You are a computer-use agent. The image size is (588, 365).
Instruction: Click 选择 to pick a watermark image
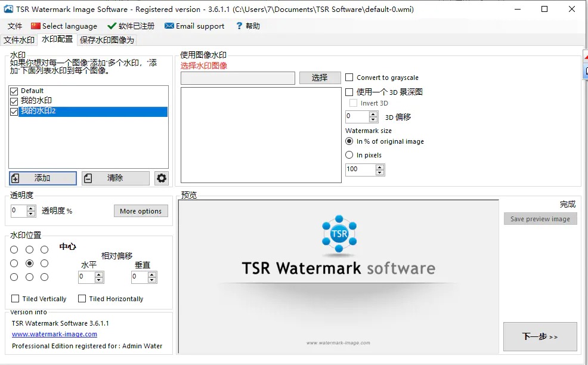320,78
